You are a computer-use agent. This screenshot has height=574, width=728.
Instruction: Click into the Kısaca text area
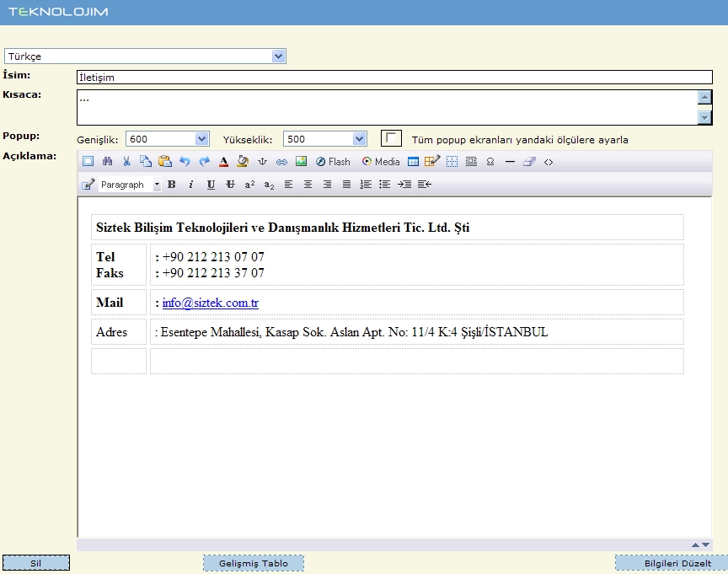click(388, 107)
